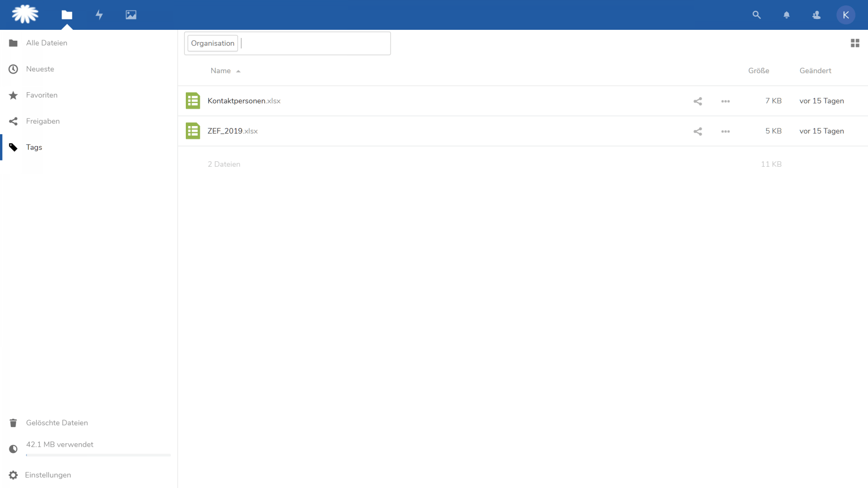Click the 7 KB size value
The height and width of the screenshot is (488, 868).
tap(773, 101)
